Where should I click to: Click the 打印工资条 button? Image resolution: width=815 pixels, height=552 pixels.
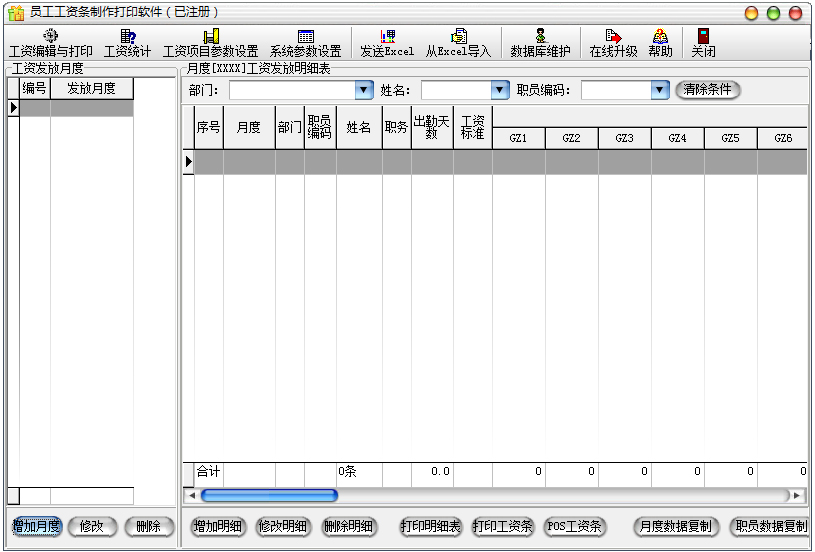coord(503,526)
